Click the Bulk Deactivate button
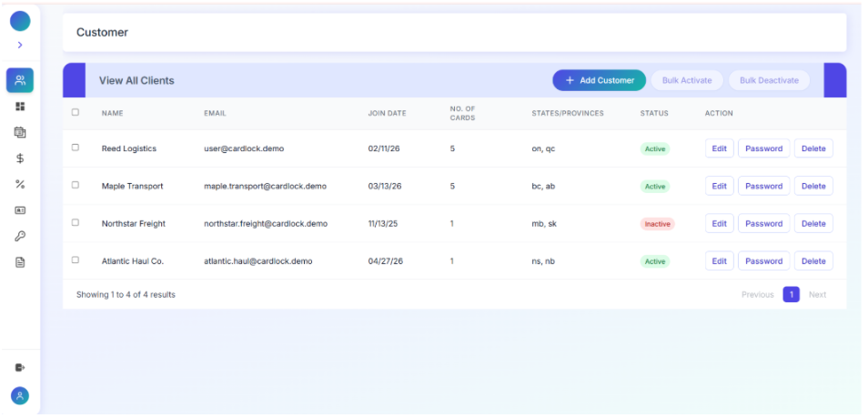The image size is (868, 418). (x=769, y=80)
